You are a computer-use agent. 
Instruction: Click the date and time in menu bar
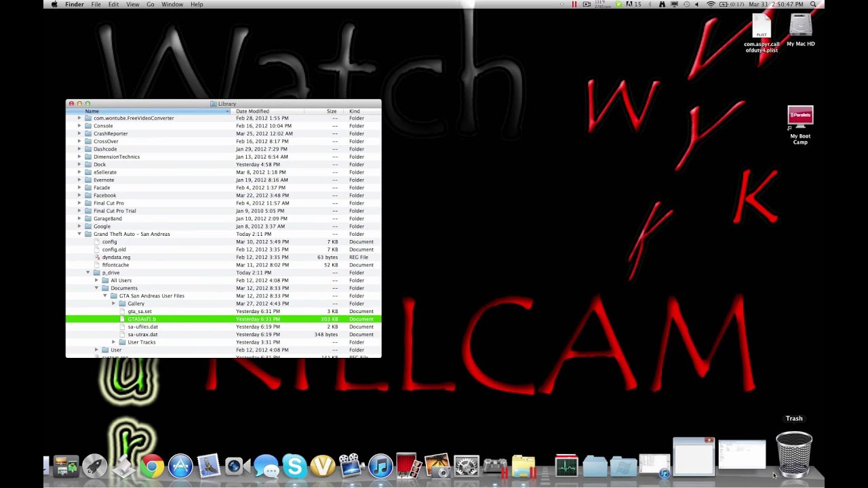(779, 4)
